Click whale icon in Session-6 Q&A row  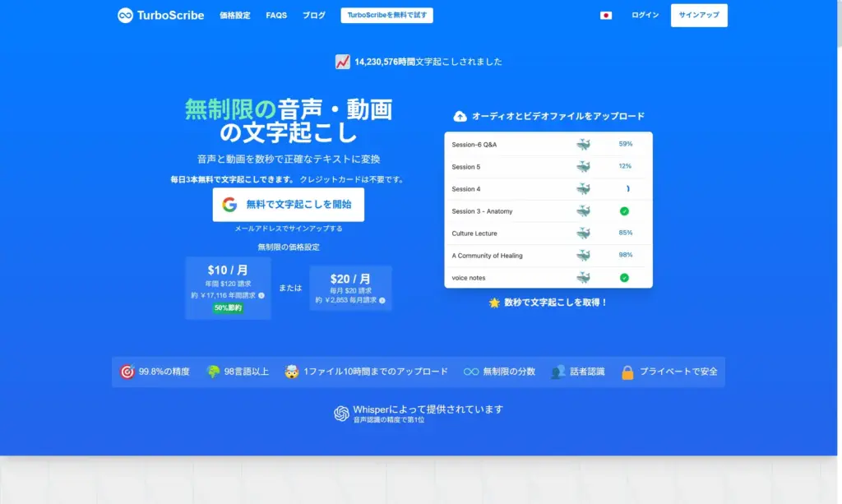coord(583,145)
